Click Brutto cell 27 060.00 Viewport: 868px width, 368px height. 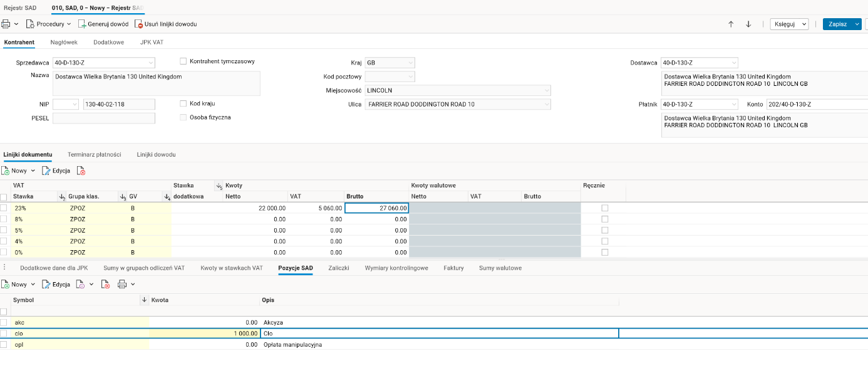click(376, 208)
